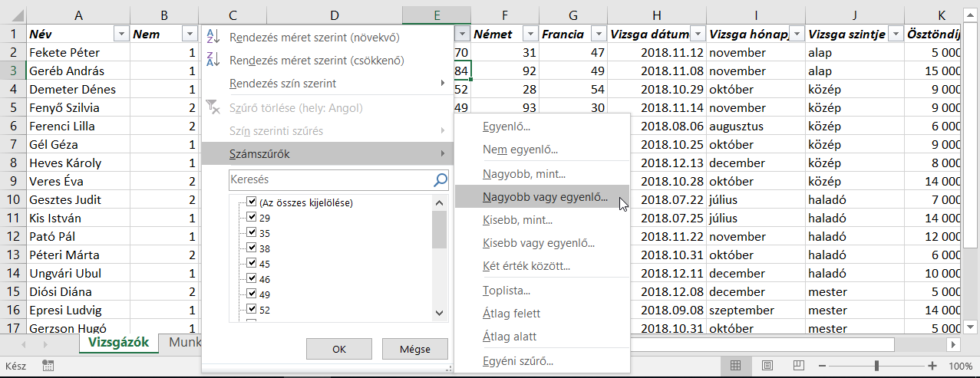980x378 pixels.
Task: Toggle the (Az összes kijelölése) checkbox
Action: [252, 203]
